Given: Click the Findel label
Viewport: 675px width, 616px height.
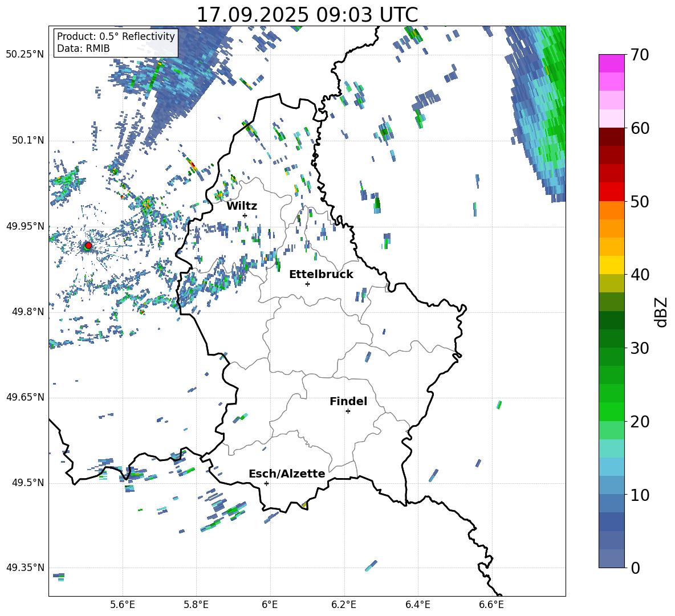Looking at the screenshot, I should pyautogui.click(x=348, y=401).
